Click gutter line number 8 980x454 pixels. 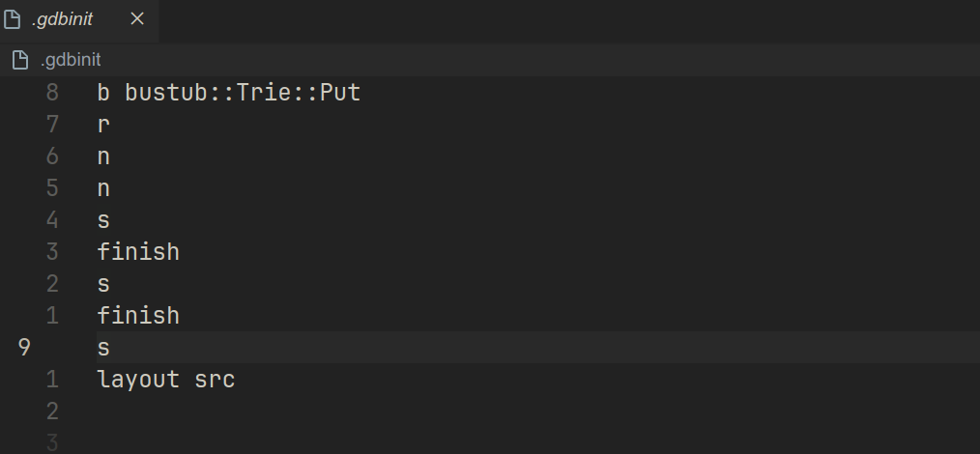52,93
